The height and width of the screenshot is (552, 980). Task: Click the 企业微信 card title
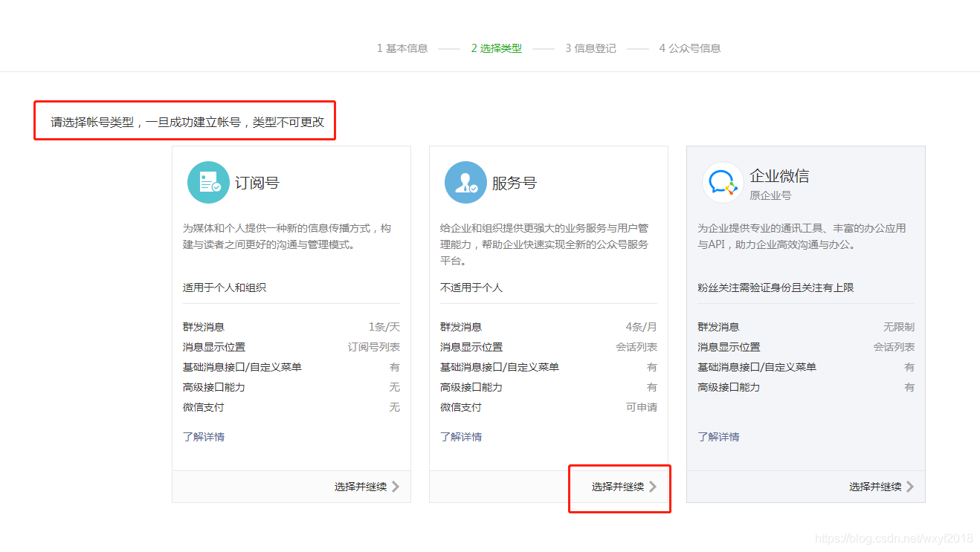coord(779,176)
